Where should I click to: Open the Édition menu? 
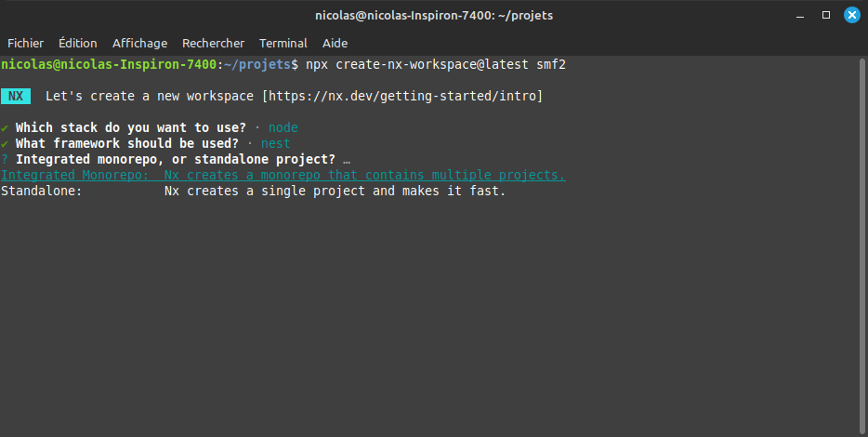(x=77, y=43)
